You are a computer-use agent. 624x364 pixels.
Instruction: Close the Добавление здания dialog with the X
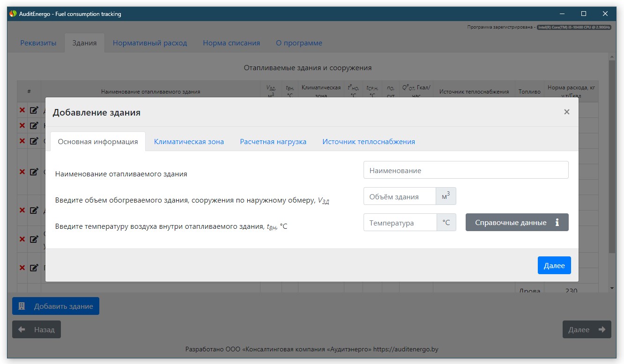pos(567,112)
